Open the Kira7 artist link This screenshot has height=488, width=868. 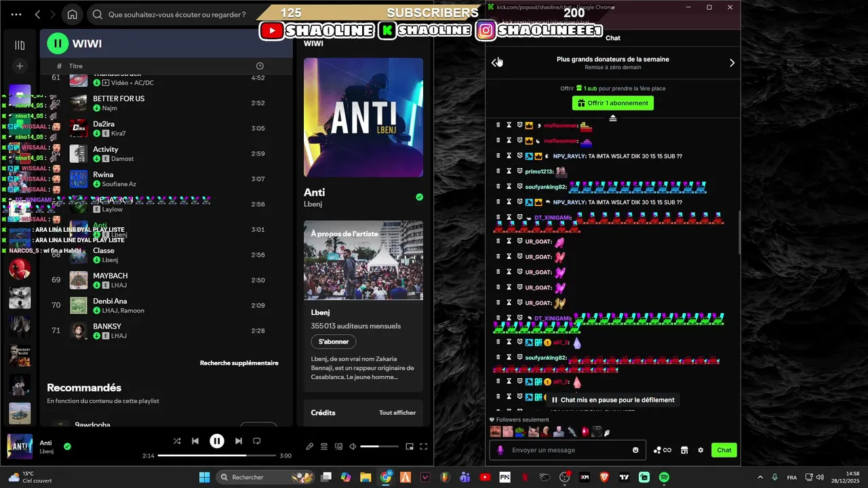119,134
